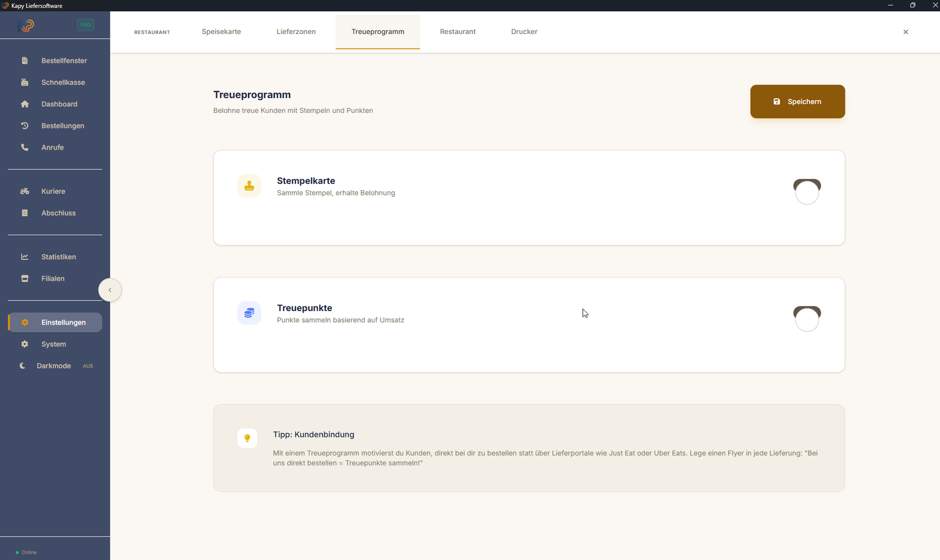Select the Treueprogramm tab
Screen dimensions: 940x560
tap(378, 32)
